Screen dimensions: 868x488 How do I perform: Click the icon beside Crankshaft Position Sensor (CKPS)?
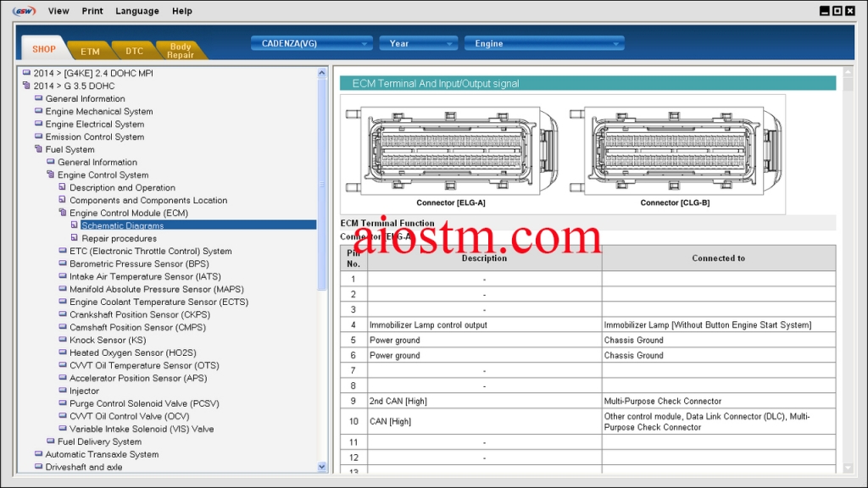click(x=61, y=314)
